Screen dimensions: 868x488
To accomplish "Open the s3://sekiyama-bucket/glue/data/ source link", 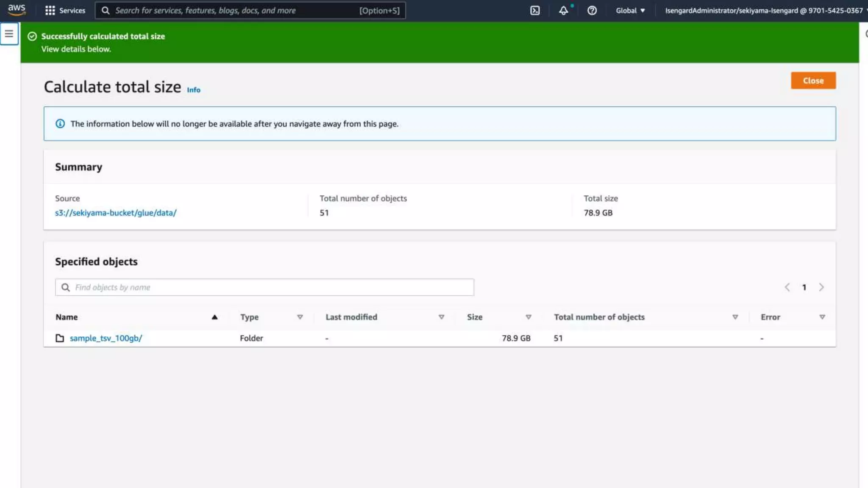I will [116, 213].
